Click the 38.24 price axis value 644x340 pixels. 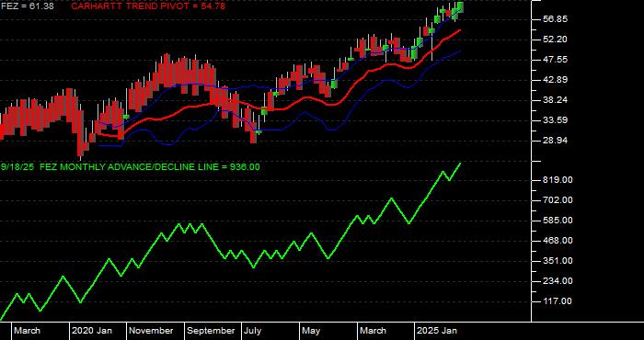[x=556, y=99]
